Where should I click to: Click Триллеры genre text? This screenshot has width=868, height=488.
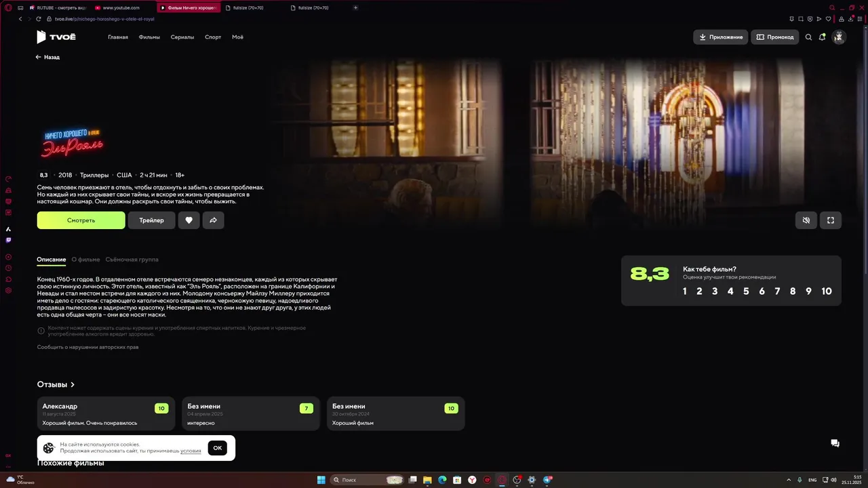94,175
